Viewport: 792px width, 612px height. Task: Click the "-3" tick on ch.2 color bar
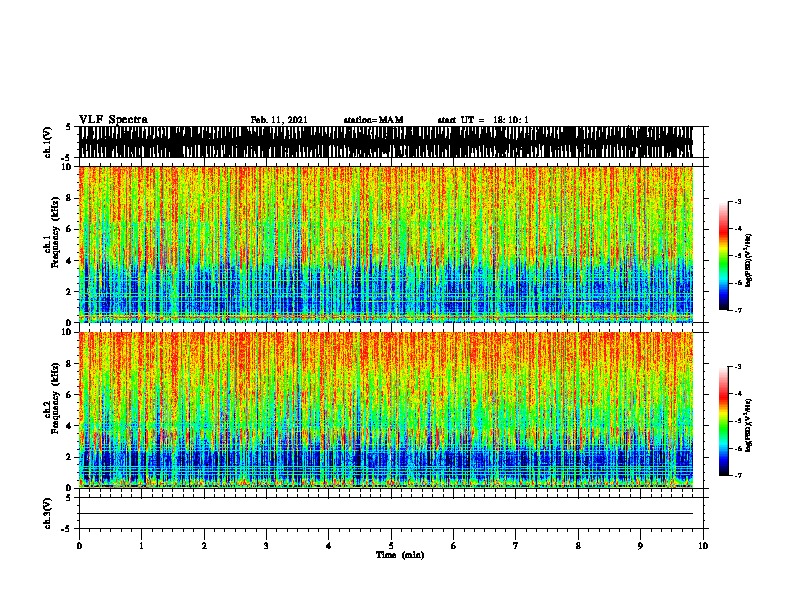click(x=738, y=367)
